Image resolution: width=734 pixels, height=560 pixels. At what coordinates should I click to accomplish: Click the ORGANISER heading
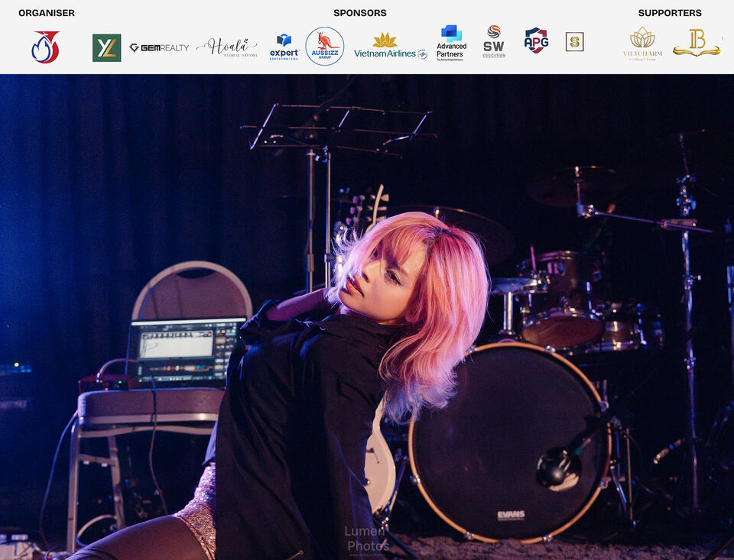[47, 13]
